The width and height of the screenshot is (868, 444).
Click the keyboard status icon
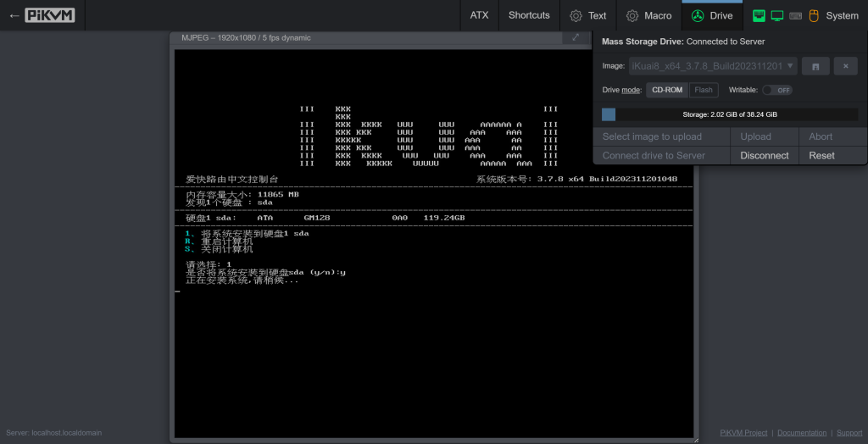coord(795,15)
